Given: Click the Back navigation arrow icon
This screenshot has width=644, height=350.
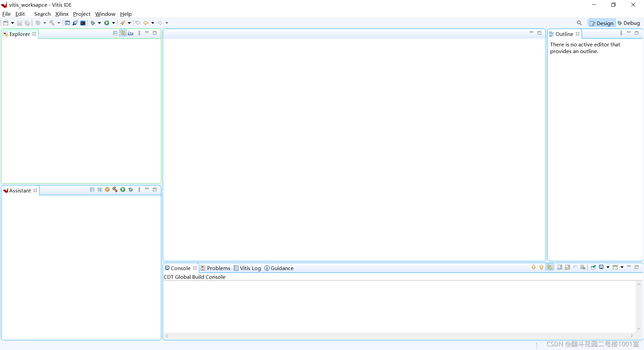Looking at the screenshot, I should (146, 23).
